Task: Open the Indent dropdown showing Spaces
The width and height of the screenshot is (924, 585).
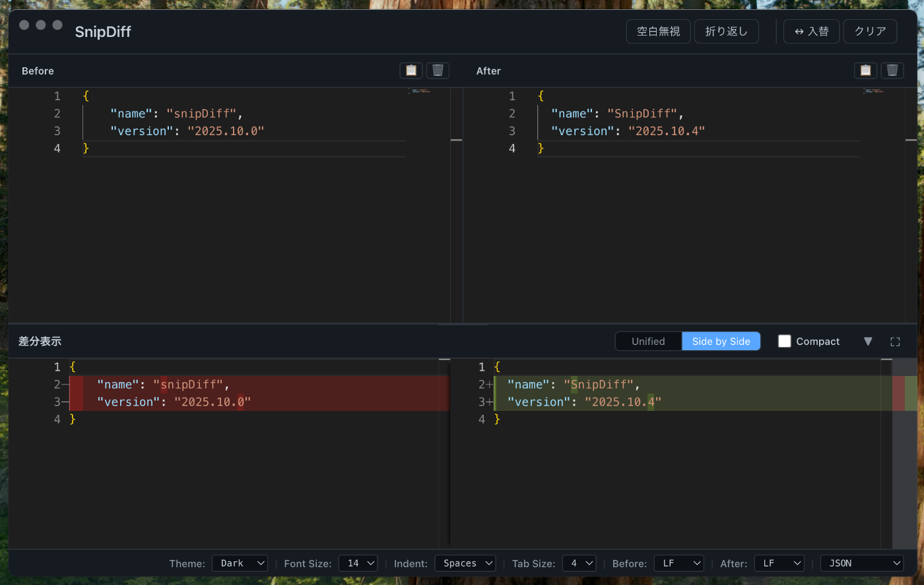Action: pyautogui.click(x=465, y=563)
